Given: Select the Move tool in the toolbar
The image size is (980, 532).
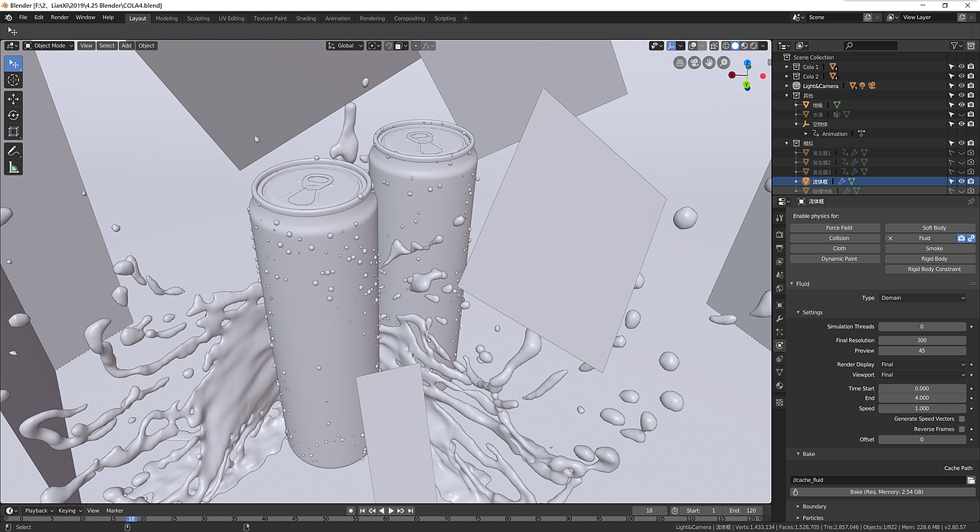Looking at the screenshot, I should coord(13,99).
